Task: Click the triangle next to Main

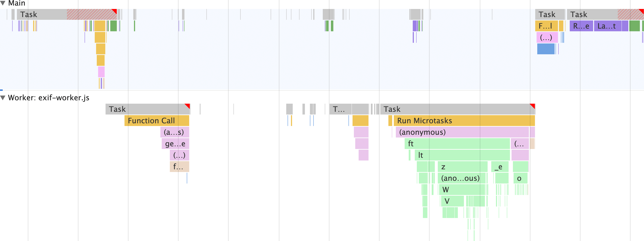Action: [x=3, y=3]
